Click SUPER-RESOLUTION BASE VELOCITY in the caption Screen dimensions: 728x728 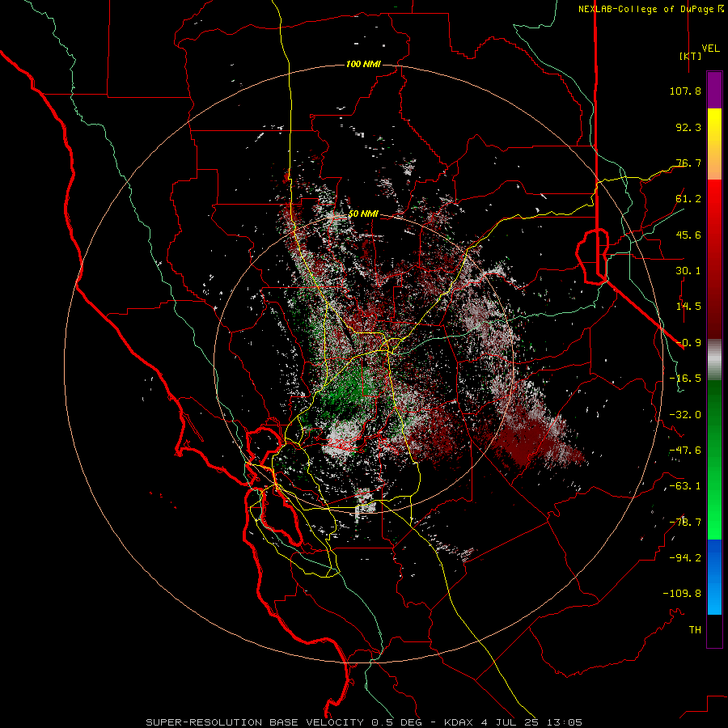coord(255,722)
